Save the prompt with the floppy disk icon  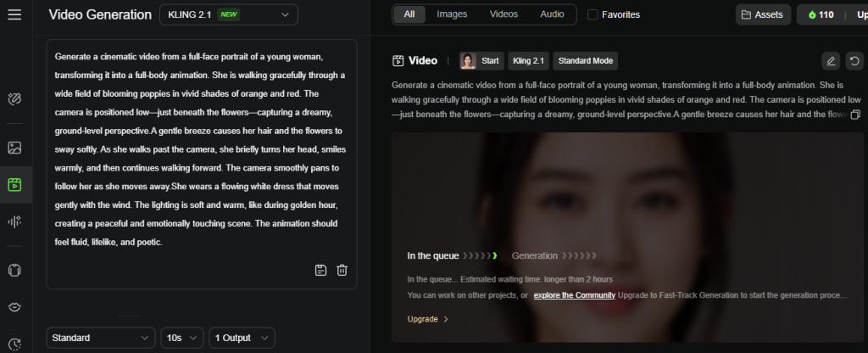coord(320,270)
